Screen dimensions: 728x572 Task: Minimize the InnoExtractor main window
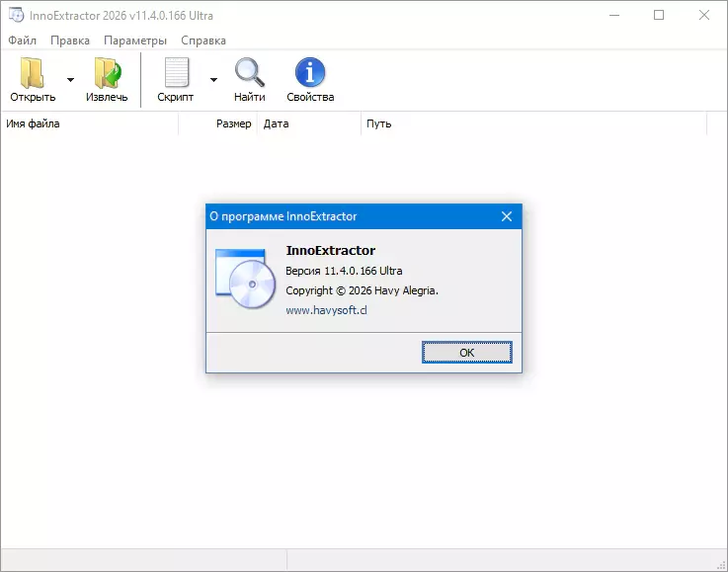(614, 15)
